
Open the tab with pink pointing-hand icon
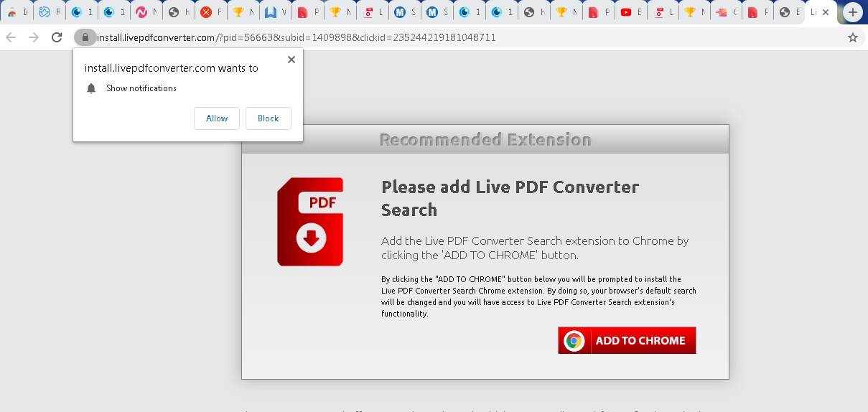click(x=721, y=12)
